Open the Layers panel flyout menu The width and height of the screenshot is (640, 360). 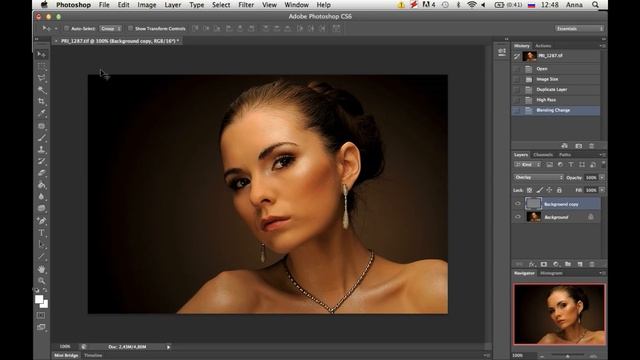point(602,155)
